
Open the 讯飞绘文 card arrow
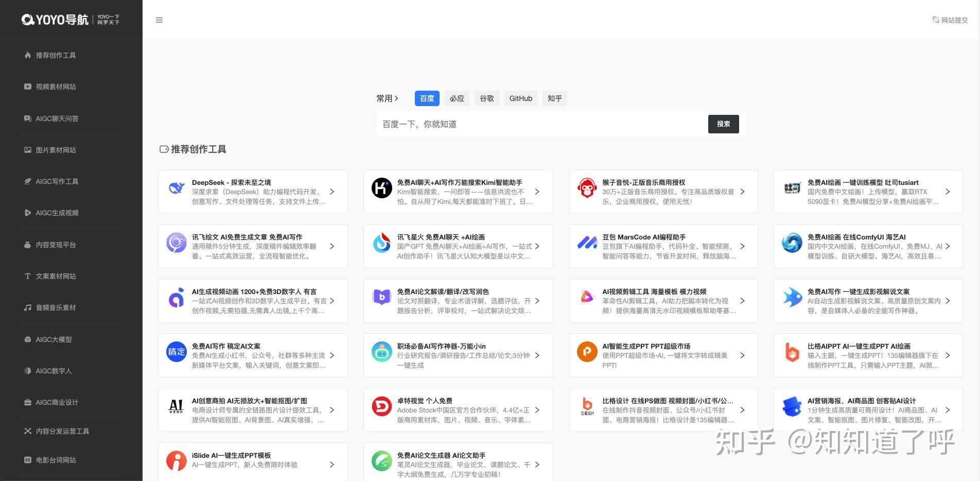[332, 246]
